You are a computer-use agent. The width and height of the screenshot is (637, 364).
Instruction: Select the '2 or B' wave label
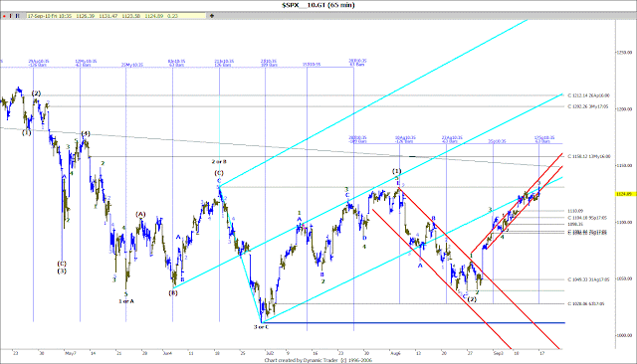tap(219, 161)
